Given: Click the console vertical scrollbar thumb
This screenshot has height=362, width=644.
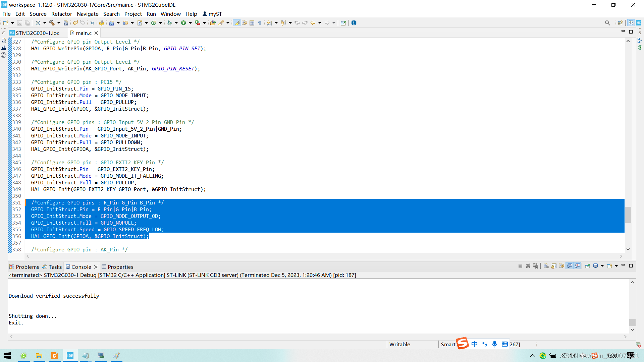Looking at the screenshot, I should [x=632, y=322].
